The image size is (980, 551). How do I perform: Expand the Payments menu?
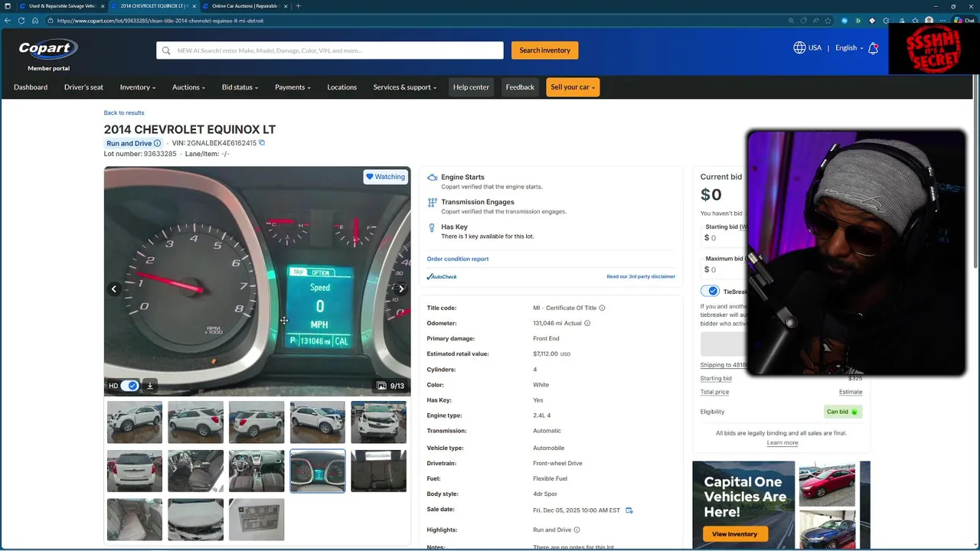point(292,87)
